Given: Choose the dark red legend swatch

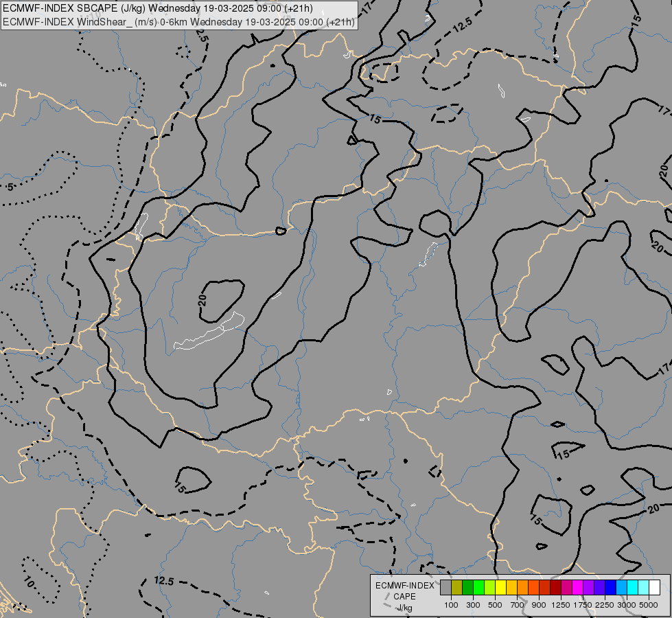Looking at the screenshot, I should [555, 587].
